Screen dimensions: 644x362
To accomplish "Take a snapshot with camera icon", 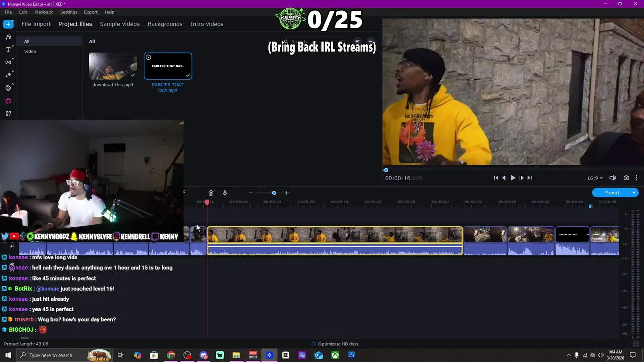I will [x=626, y=178].
